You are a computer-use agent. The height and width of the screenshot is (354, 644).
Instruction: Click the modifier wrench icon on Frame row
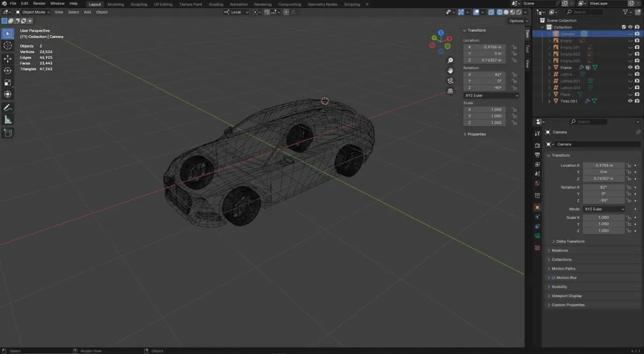(x=581, y=68)
